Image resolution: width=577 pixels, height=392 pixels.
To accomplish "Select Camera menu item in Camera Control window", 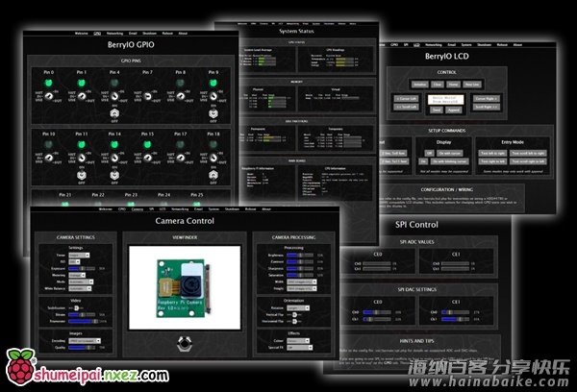I will 138,209.
